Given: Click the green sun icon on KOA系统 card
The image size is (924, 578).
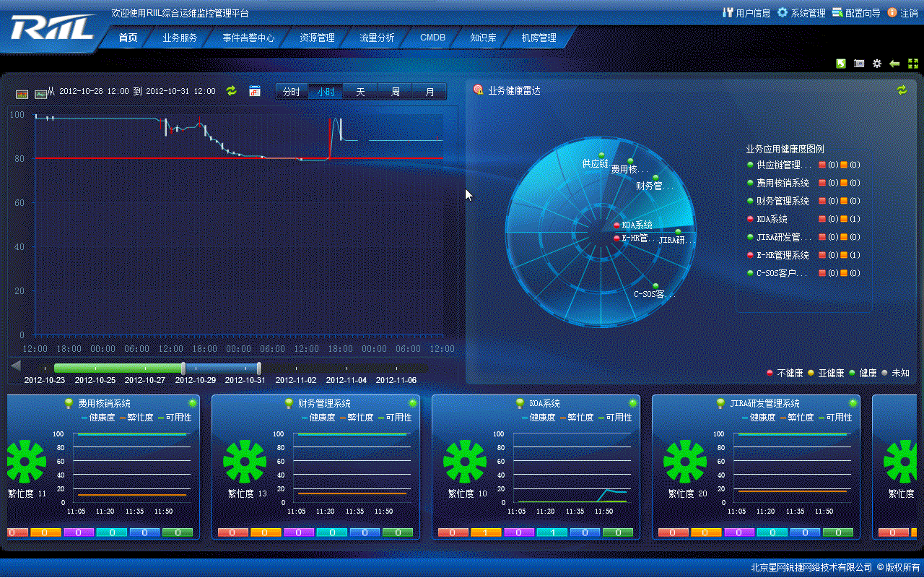Looking at the screenshot, I should 633,403.
